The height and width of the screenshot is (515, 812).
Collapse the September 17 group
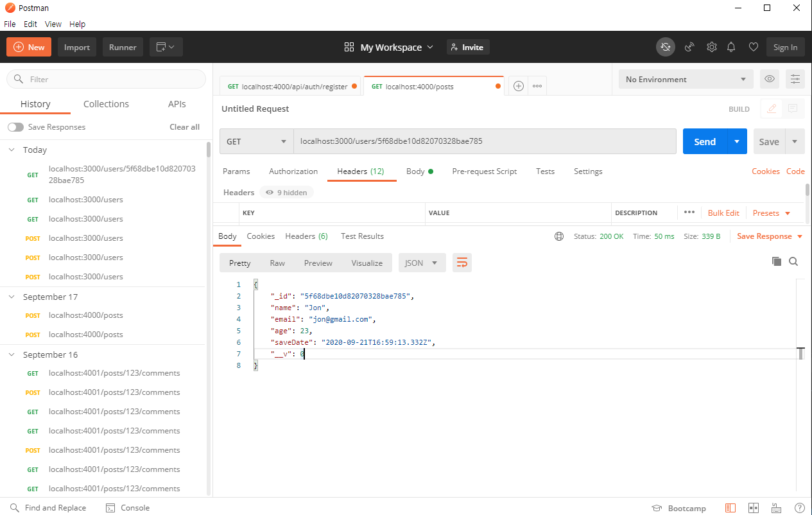(12, 297)
